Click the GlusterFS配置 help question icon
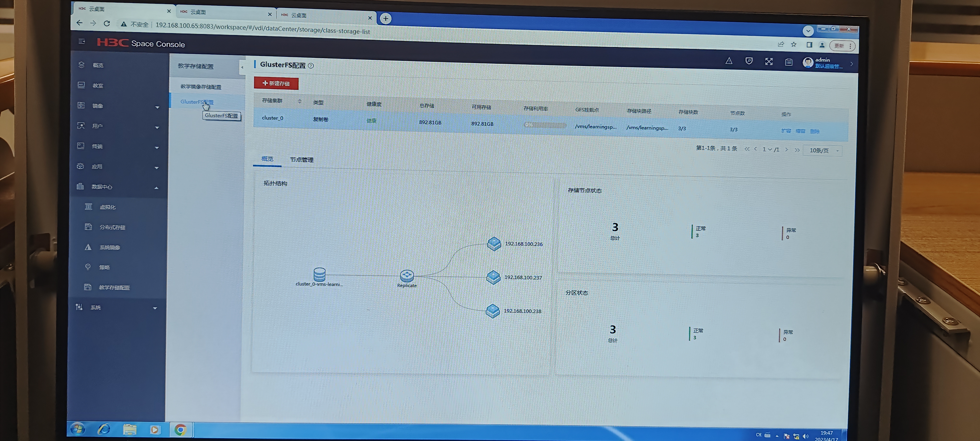The width and height of the screenshot is (980, 441). click(311, 66)
